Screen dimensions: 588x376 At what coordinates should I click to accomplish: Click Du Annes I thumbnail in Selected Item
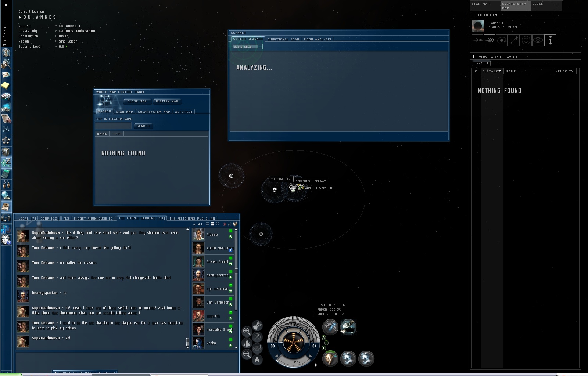tap(478, 26)
